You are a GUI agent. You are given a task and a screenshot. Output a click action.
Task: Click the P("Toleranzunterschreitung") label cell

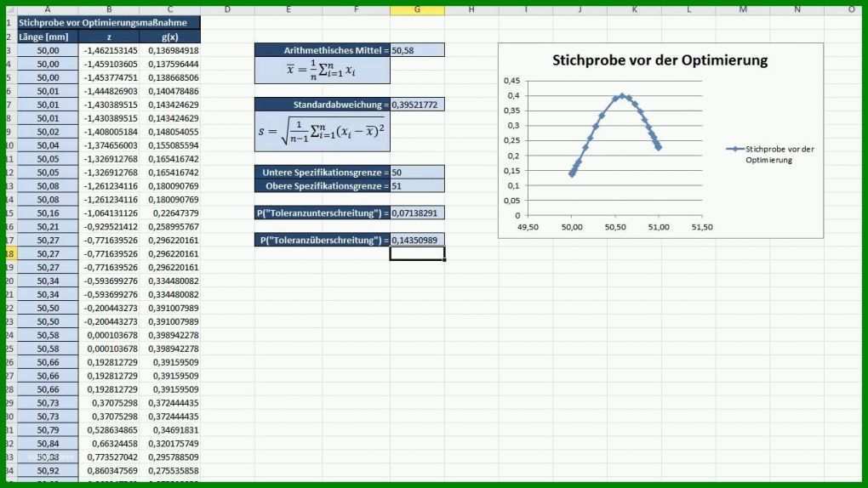323,213
